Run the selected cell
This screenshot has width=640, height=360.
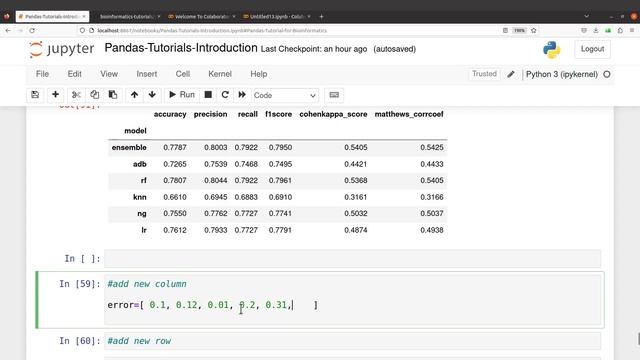coord(182,95)
